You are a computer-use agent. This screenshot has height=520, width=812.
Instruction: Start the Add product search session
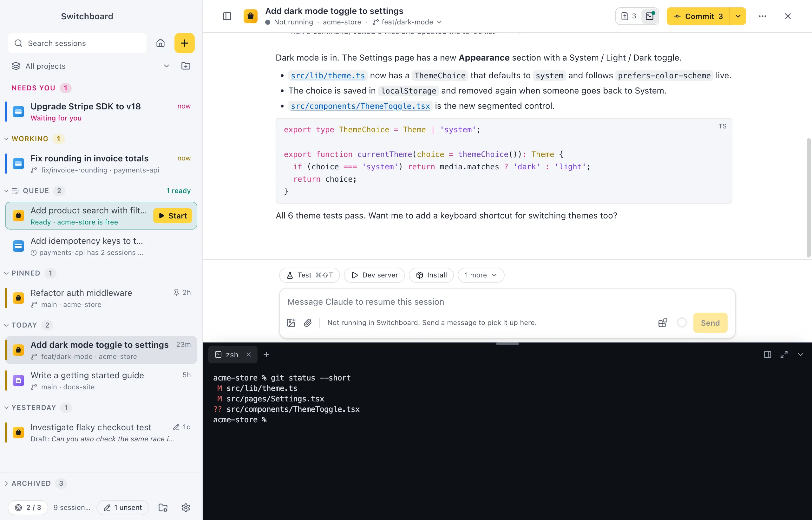(x=173, y=216)
